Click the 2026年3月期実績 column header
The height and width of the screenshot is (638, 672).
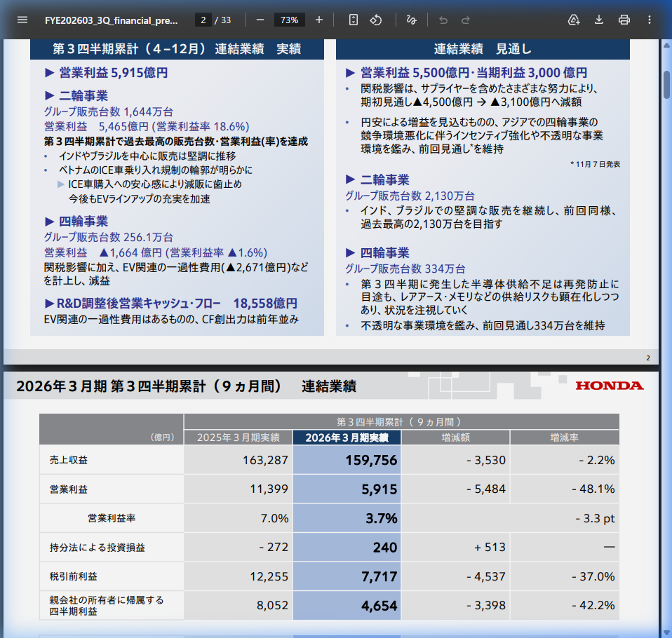point(347,437)
